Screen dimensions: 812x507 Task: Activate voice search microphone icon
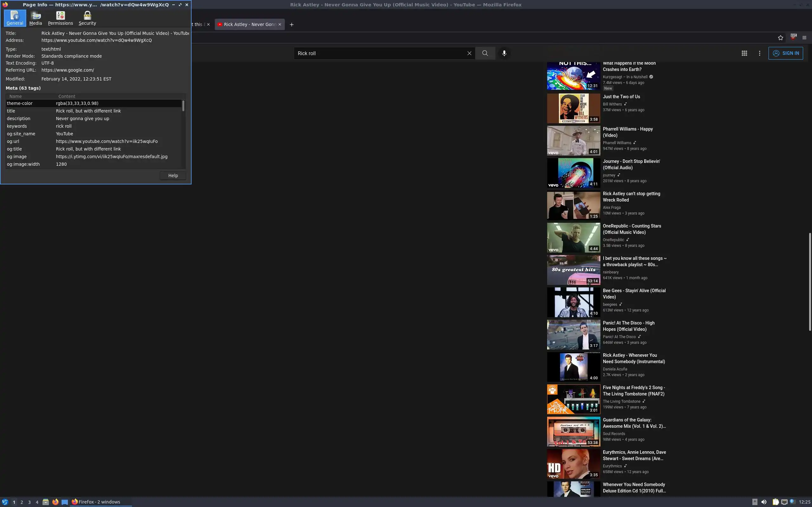[504, 53]
